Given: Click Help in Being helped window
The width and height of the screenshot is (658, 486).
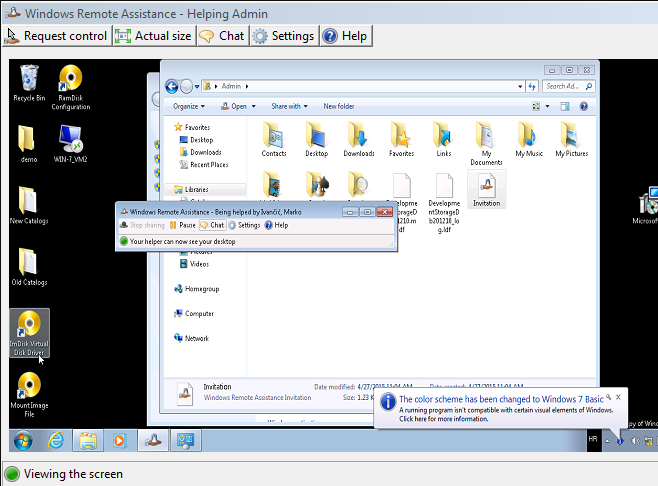Looking at the screenshot, I should tap(276, 225).
